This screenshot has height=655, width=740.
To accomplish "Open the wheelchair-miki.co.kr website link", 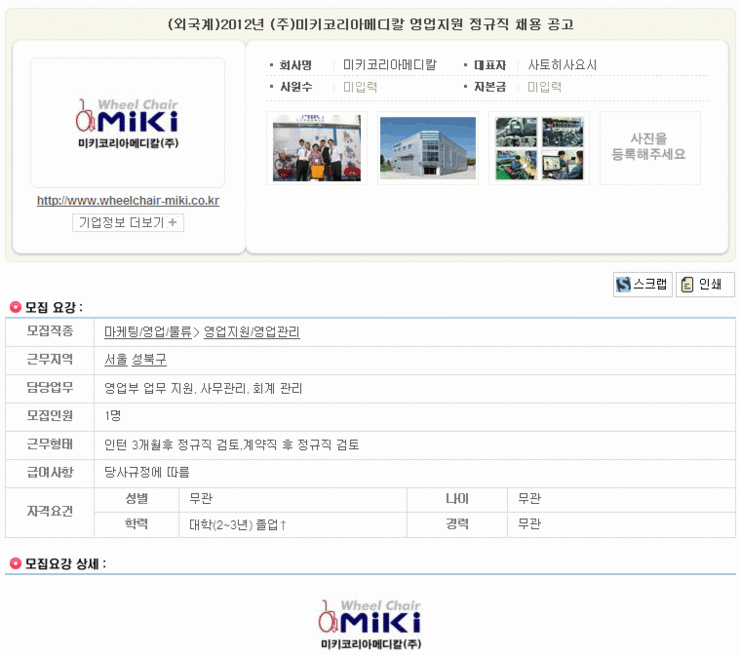I will [128, 200].
